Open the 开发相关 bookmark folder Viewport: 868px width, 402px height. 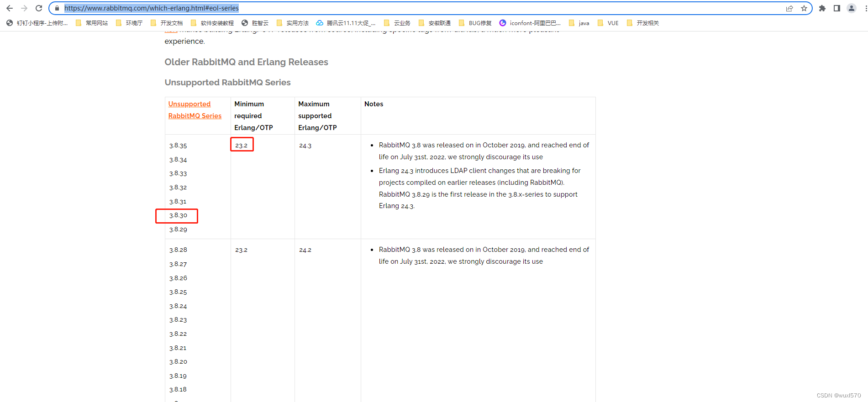643,23
